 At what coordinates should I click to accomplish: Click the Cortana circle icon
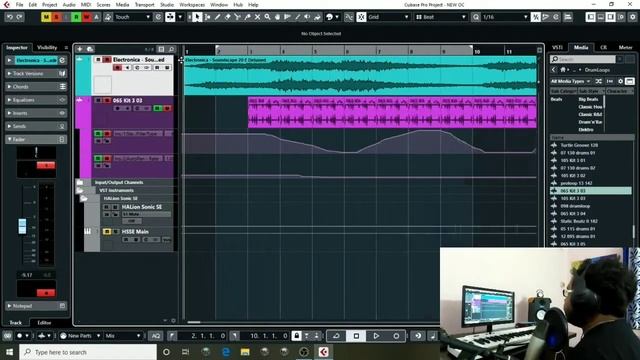point(166,352)
